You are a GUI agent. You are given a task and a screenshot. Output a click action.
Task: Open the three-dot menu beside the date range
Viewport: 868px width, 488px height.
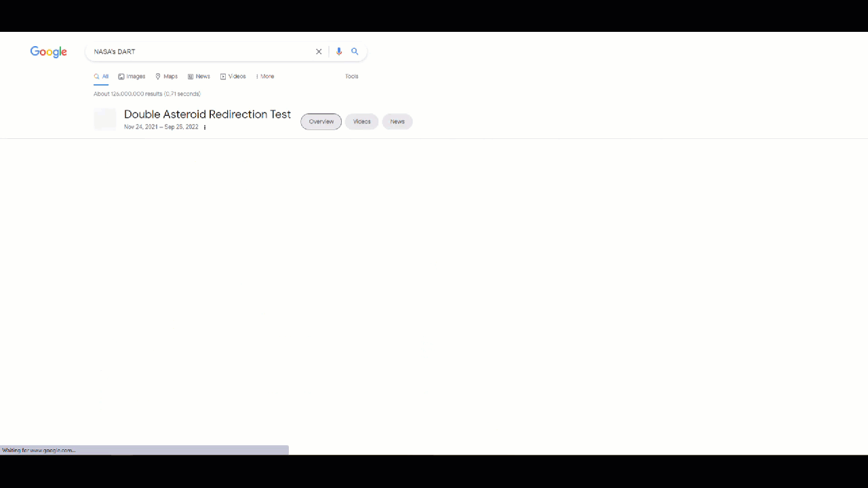click(x=205, y=127)
